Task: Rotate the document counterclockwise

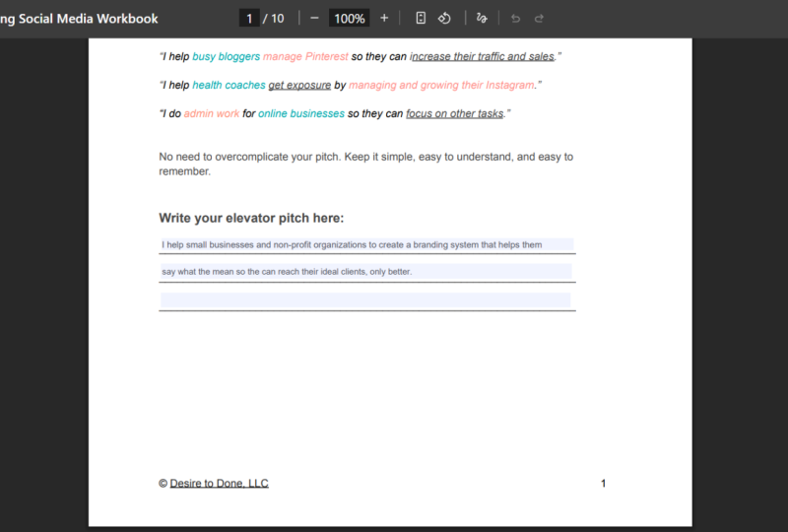Action: click(444, 19)
